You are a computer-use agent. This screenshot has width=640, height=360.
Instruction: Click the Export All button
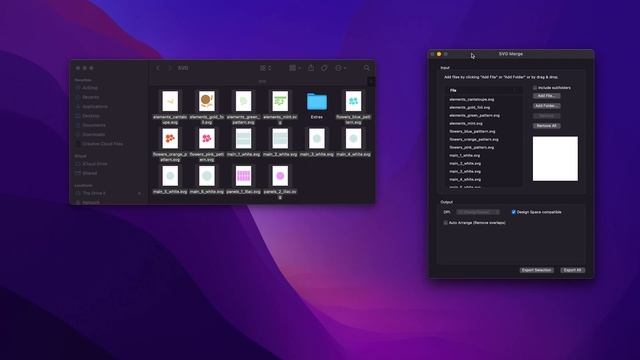pyautogui.click(x=572, y=270)
